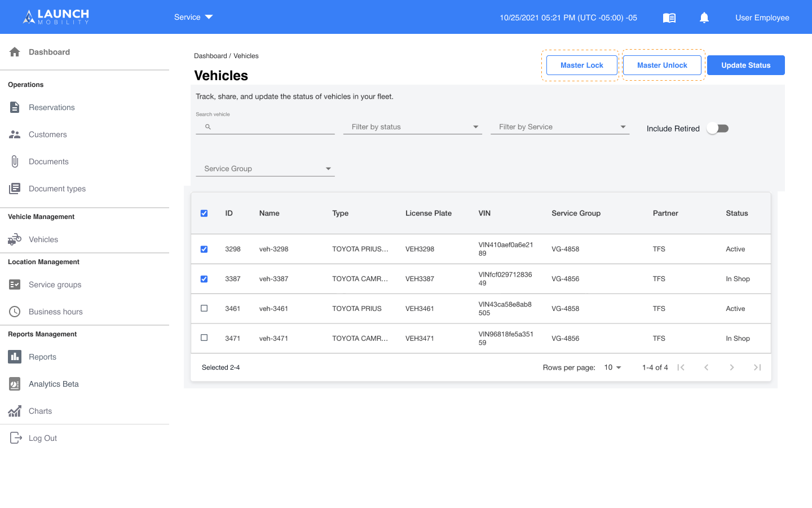Click the Business hours clock icon
The image size is (812, 508).
point(15,312)
